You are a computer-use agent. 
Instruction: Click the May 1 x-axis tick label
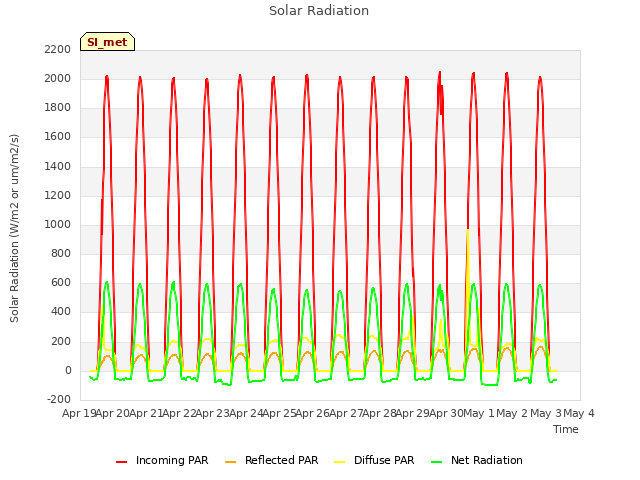coord(480,413)
